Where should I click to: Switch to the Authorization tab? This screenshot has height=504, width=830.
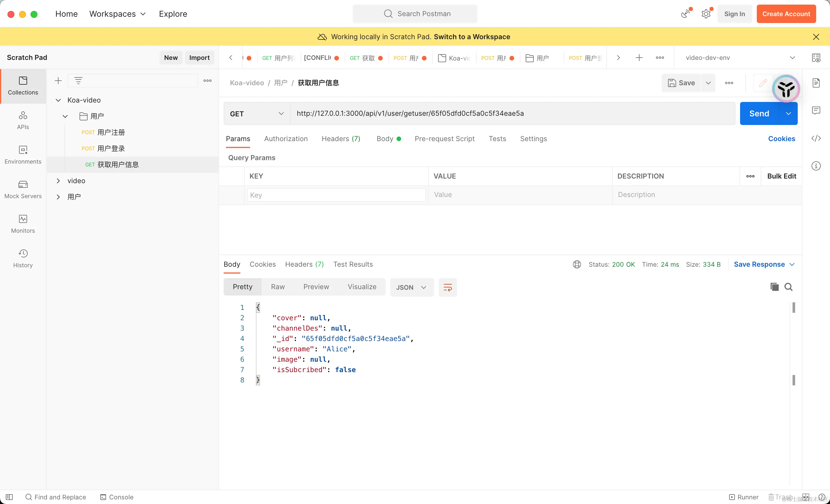pyautogui.click(x=286, y=139)
